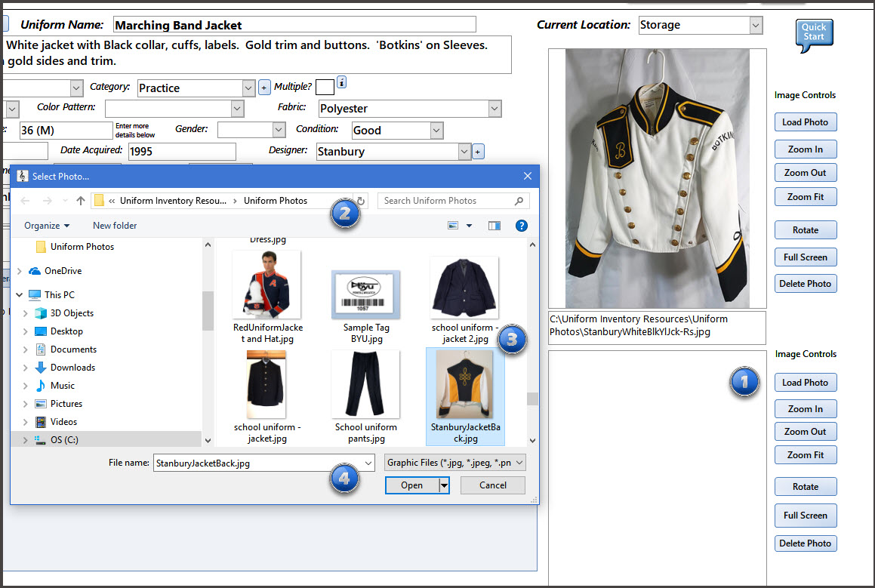Image resolution: width=875 pixels, height=588 pixels.
Task: Expand the Documents tree node
Action: point(26,349)
